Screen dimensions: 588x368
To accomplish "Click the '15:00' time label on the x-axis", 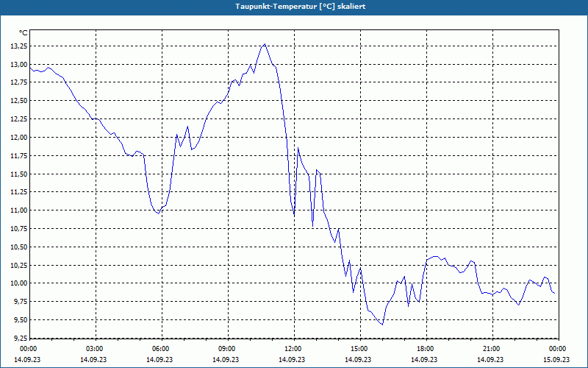I will 360,349.
